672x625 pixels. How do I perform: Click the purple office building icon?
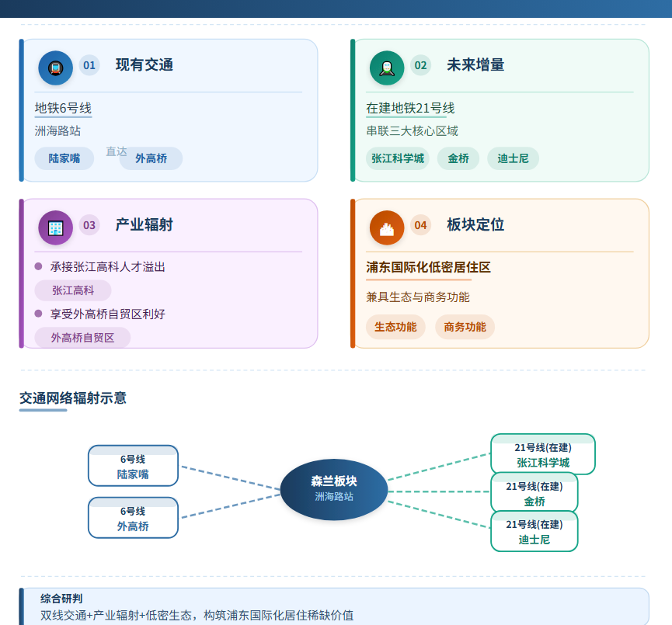click(x=56, y=228)
